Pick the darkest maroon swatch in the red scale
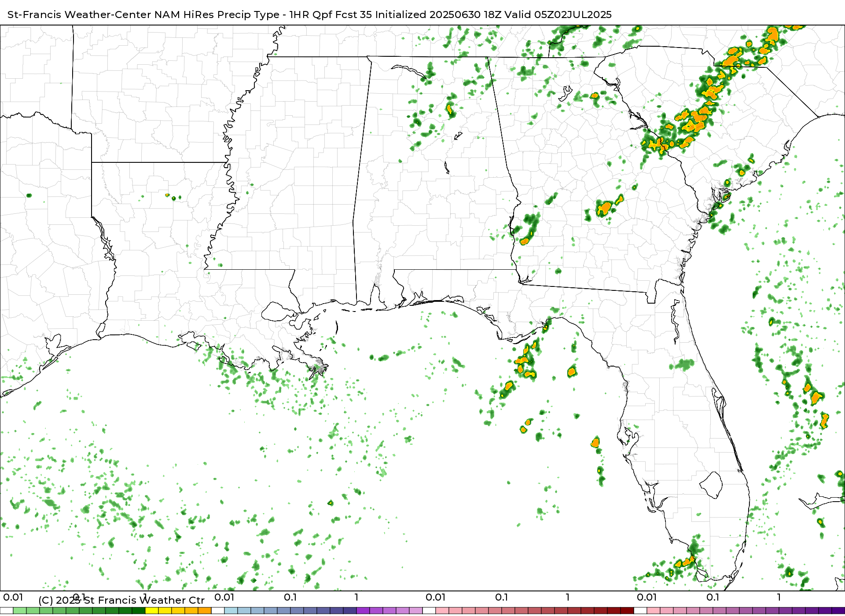845x616 pixels. coord(627,611)
